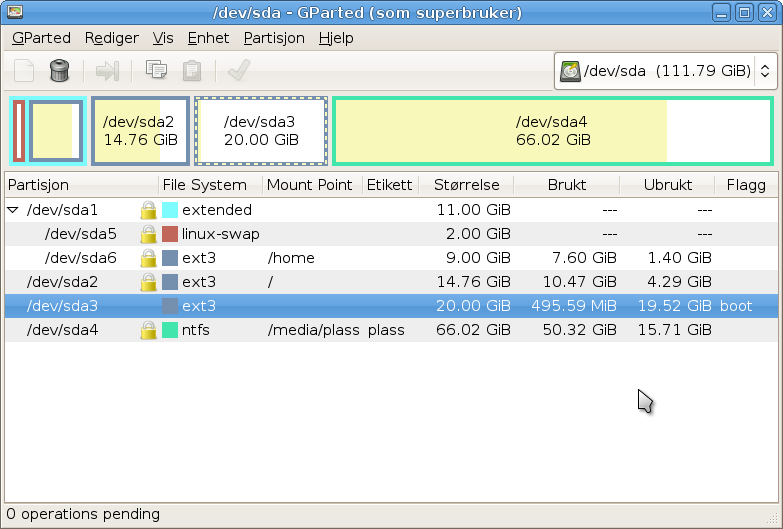Click the Paste partition toolbar icon

point(192,70)
